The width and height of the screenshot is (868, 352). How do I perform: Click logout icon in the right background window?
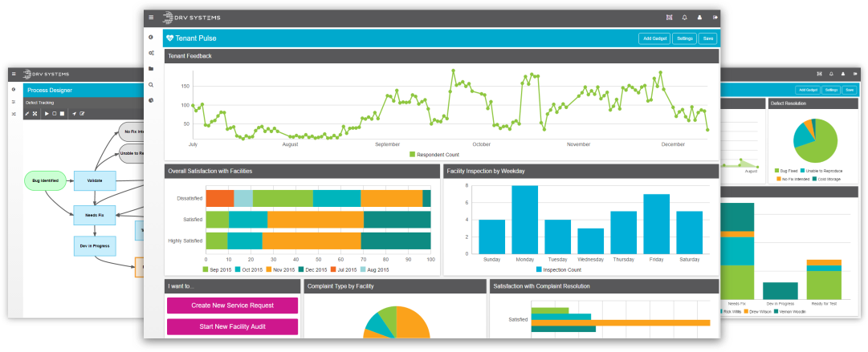(x=855, y=74)
